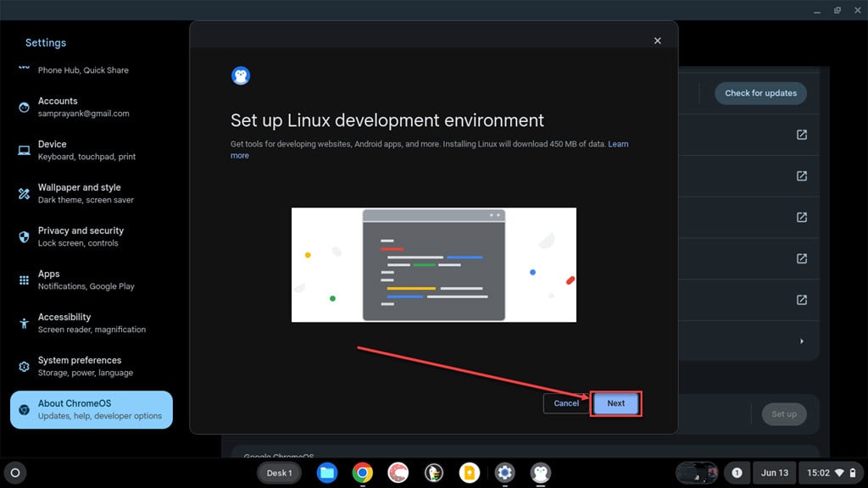
Task: Select About ChromeOS in sidebar
Action: click(92, 409)
